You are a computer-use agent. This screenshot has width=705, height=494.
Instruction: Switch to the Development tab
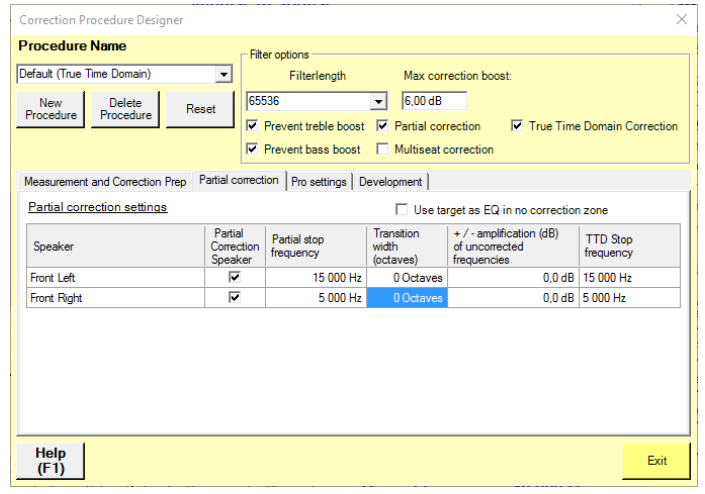390,182
